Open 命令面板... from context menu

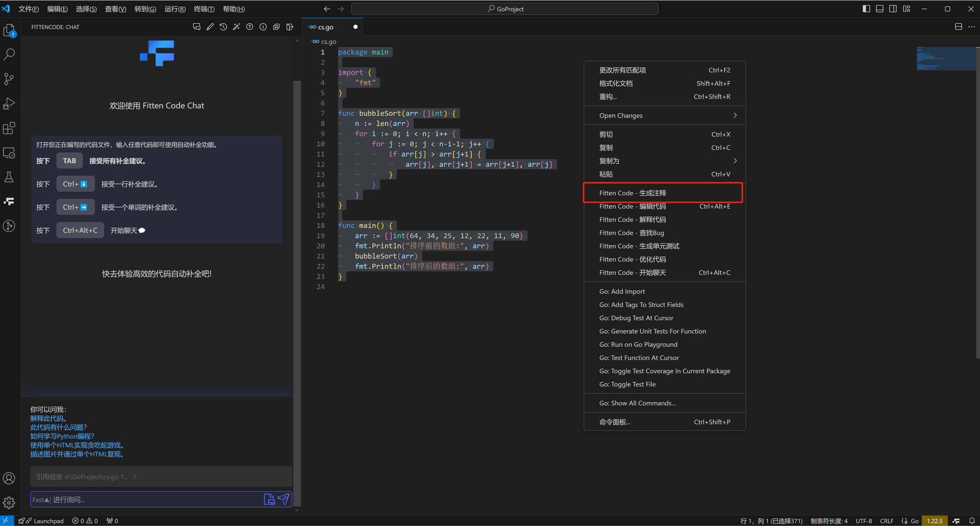(x=664, y=422)
